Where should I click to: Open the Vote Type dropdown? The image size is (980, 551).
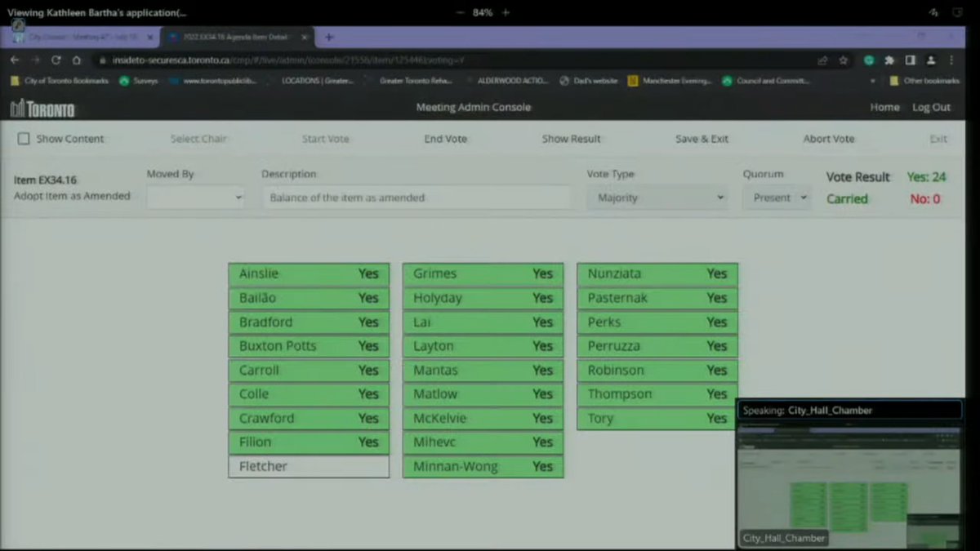coord(657,198)
